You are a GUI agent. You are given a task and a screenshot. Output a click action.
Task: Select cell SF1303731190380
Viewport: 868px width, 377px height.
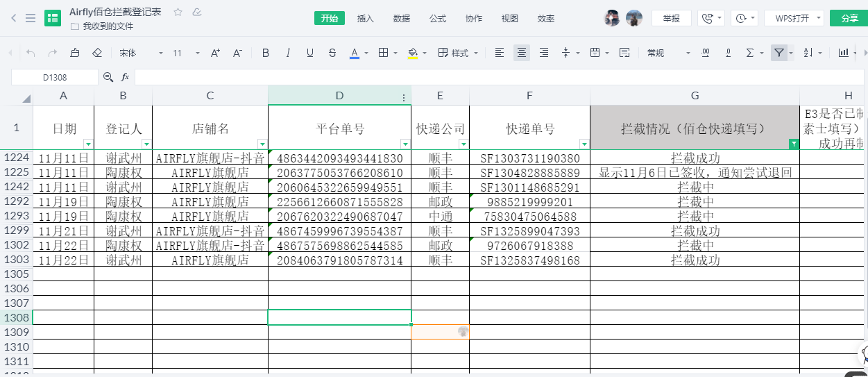529,158
